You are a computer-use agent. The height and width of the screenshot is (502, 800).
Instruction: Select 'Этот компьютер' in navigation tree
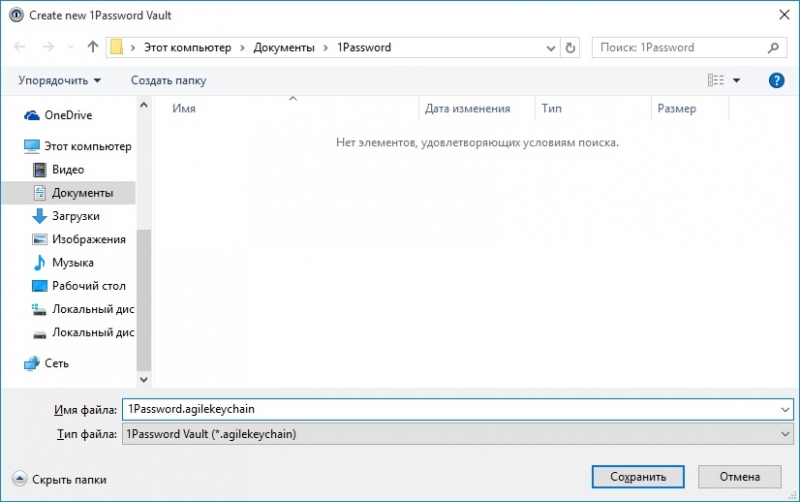pos(88,146)
